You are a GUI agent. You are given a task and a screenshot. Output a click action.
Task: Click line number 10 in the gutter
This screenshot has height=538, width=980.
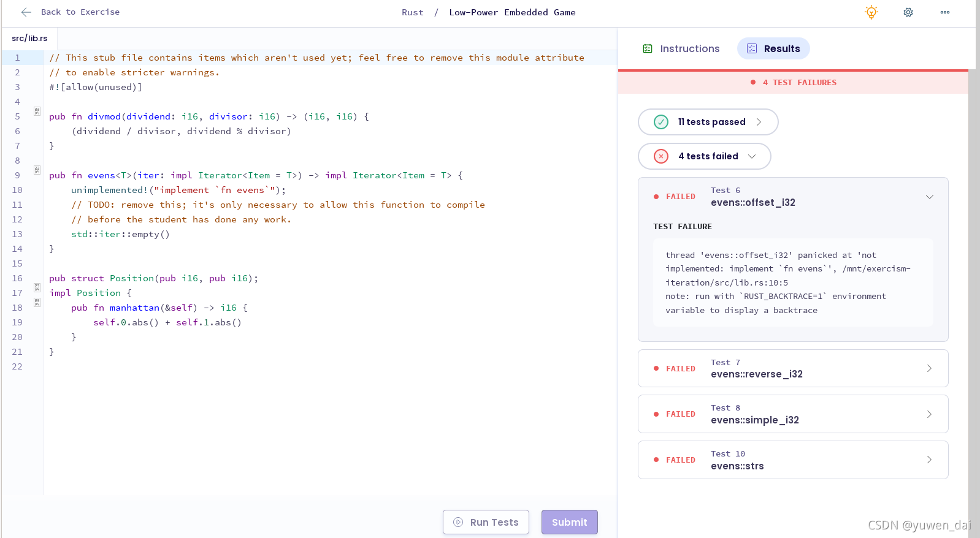coord(17,190)
